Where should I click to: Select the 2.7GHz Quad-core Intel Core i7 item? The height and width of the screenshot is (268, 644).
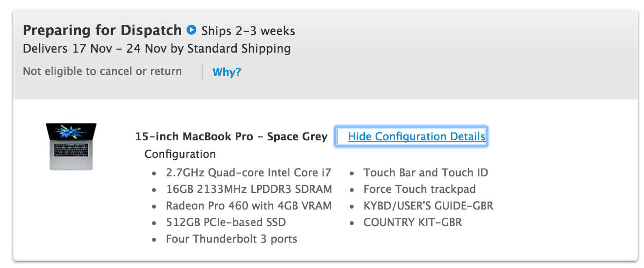248,172
